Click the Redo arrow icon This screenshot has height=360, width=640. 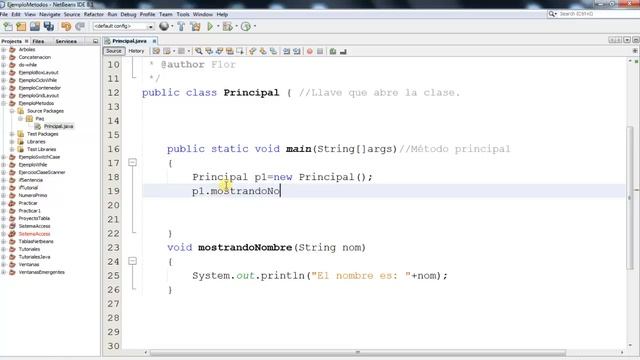[80, 27]
